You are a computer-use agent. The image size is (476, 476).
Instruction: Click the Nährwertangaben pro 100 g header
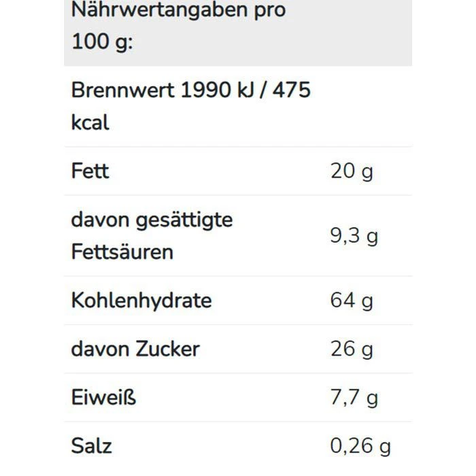(178, 26)
